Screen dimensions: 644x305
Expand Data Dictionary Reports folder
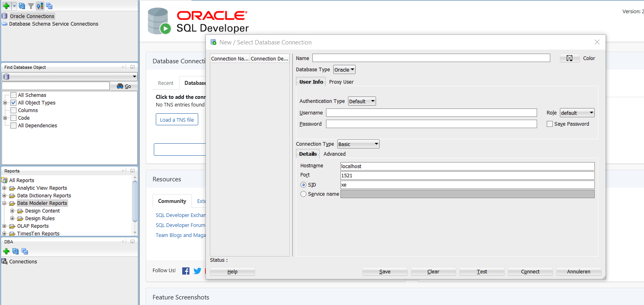4,196
